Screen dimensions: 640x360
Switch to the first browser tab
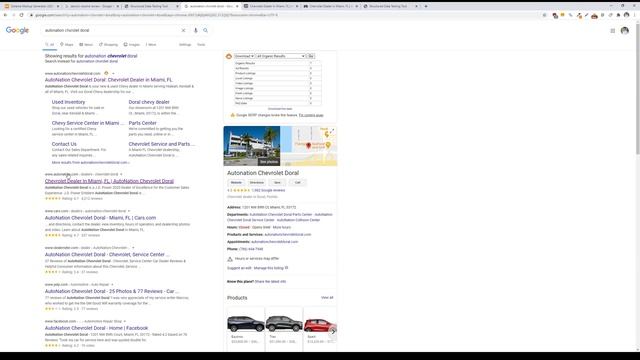(x=32, y=6)
